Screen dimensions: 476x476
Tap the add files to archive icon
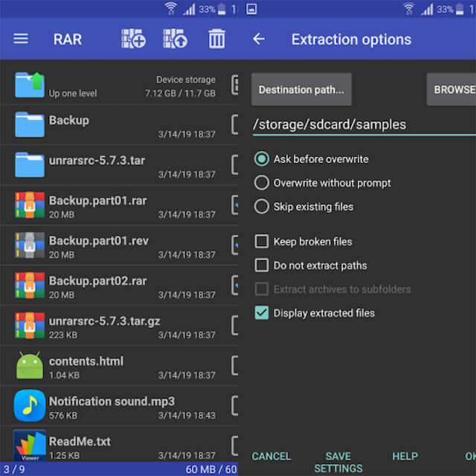pyautogui.click(x=134, y=39)
